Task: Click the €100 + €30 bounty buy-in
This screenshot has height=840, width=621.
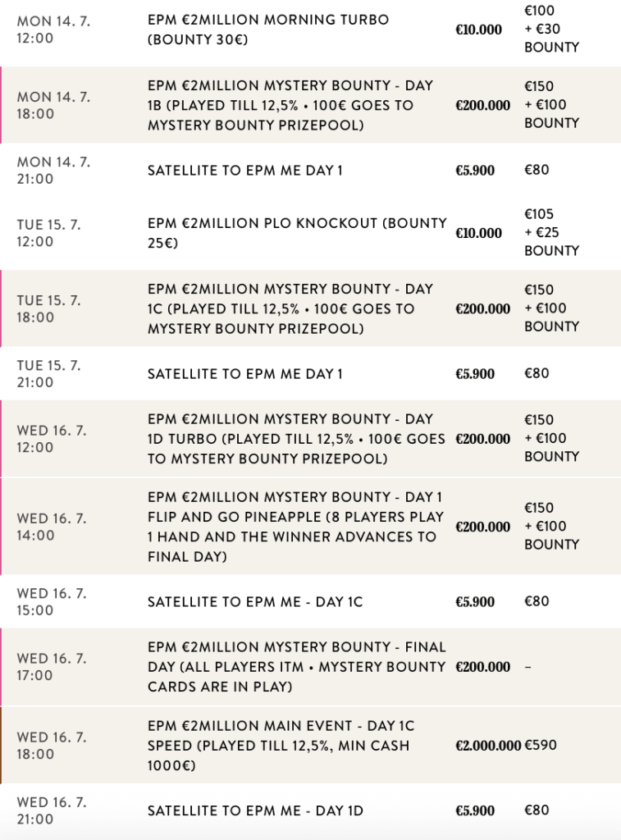Action: pyautogui.click(x=551, y=29)
